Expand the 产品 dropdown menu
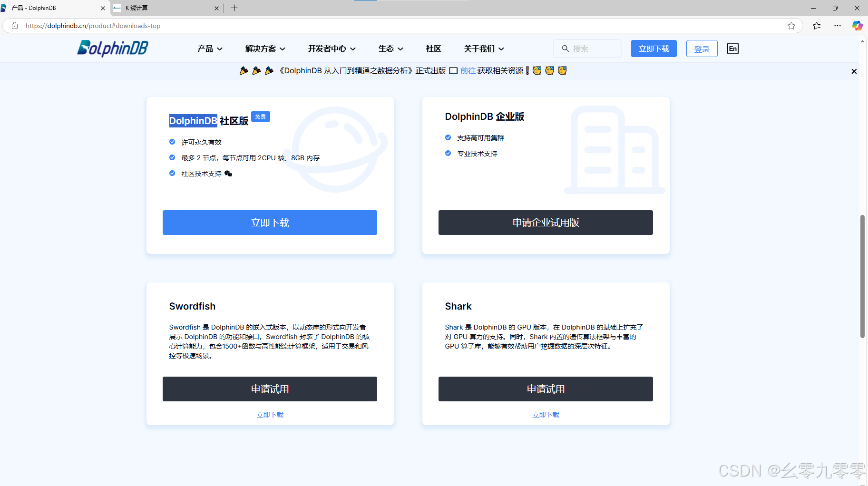868x486 pixels. [210, 49]
